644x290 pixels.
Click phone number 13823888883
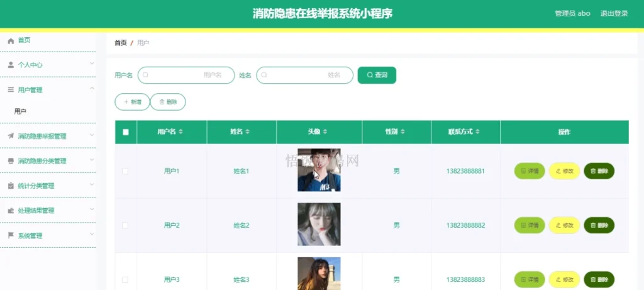pyautogui.click(x=465, y=280)
